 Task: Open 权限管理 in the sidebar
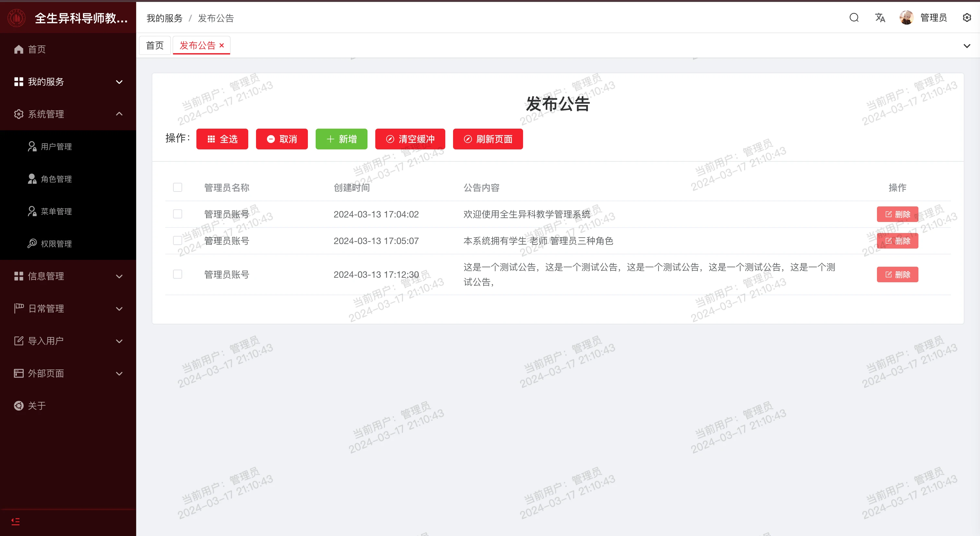coord(56,243)
